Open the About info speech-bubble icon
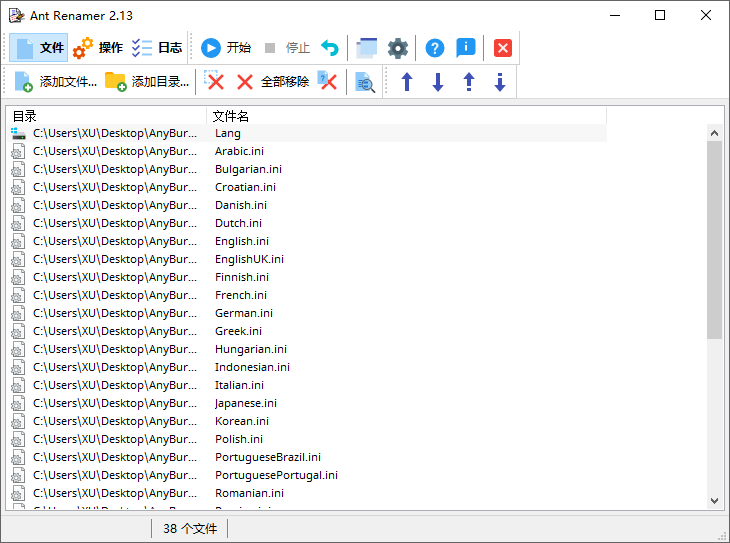Image resolution: width=730 pixels, height=543 pixels. 466,48
